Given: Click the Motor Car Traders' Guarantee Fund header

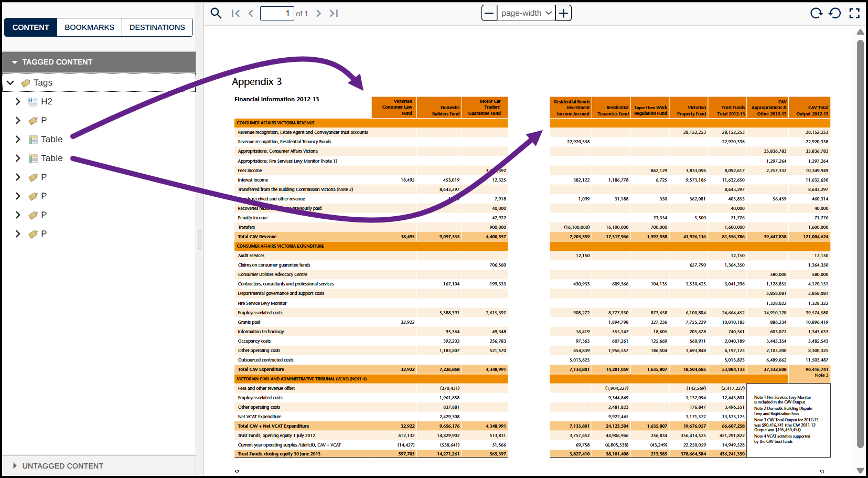Looking at the screenshot, I should [485, 108].
